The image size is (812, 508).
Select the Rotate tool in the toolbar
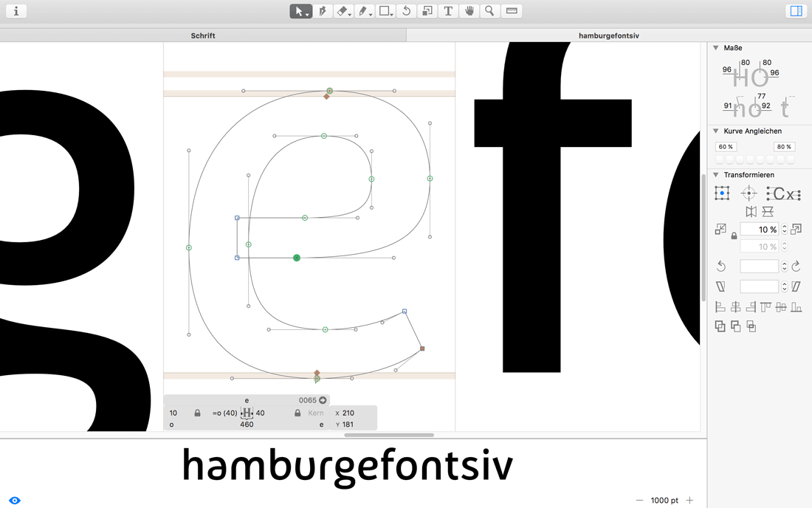pyautogui.click(x=406, y=11)
